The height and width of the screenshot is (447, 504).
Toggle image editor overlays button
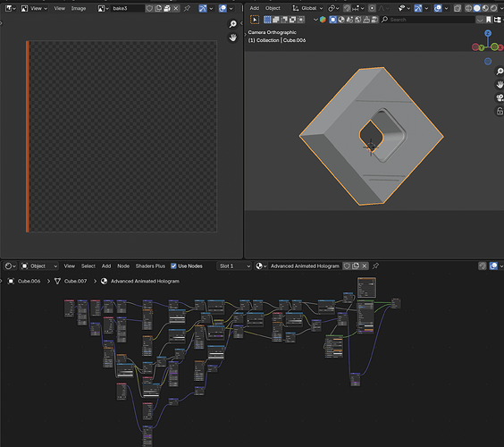click(223, 8)
